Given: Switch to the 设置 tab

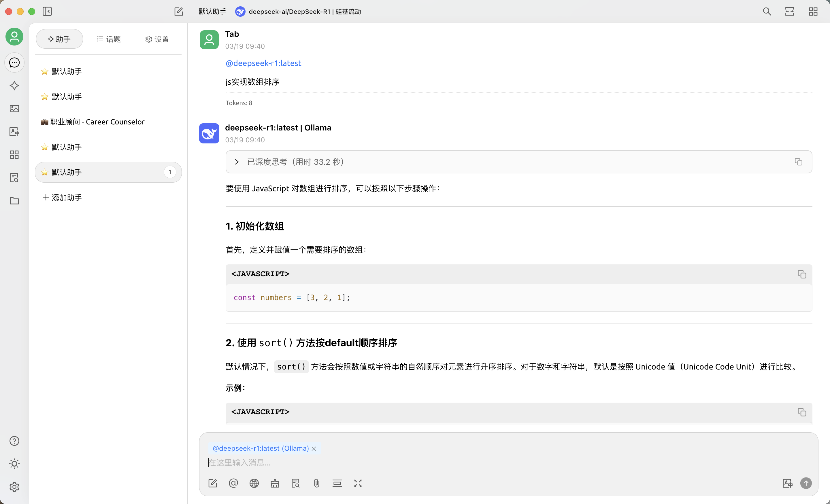Looking at the screenshot, I should [157, 39].
